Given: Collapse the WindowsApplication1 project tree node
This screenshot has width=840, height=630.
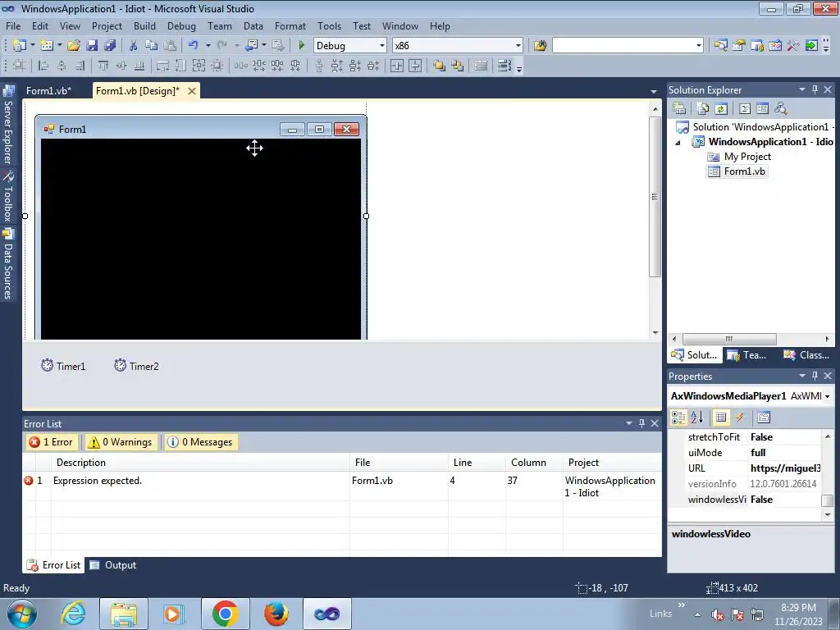Looking at the screenshot, I should (x=678, y=143).
